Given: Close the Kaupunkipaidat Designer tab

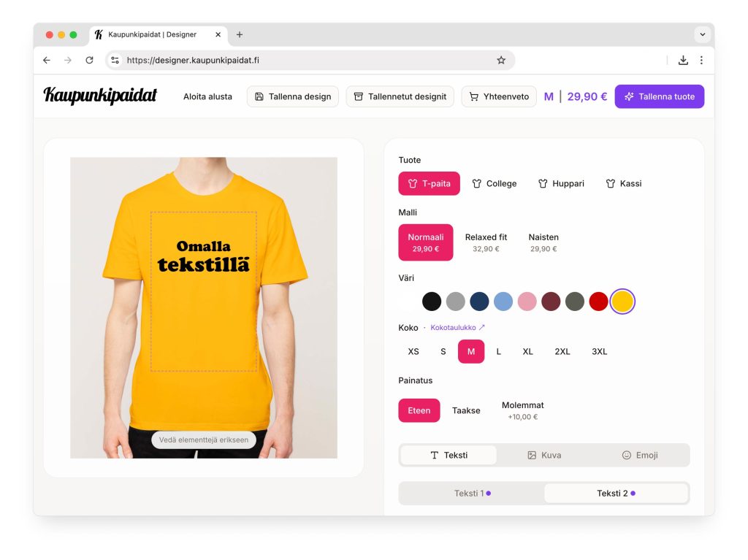Looking at the screenshot, I should click(x=218, y=34).
